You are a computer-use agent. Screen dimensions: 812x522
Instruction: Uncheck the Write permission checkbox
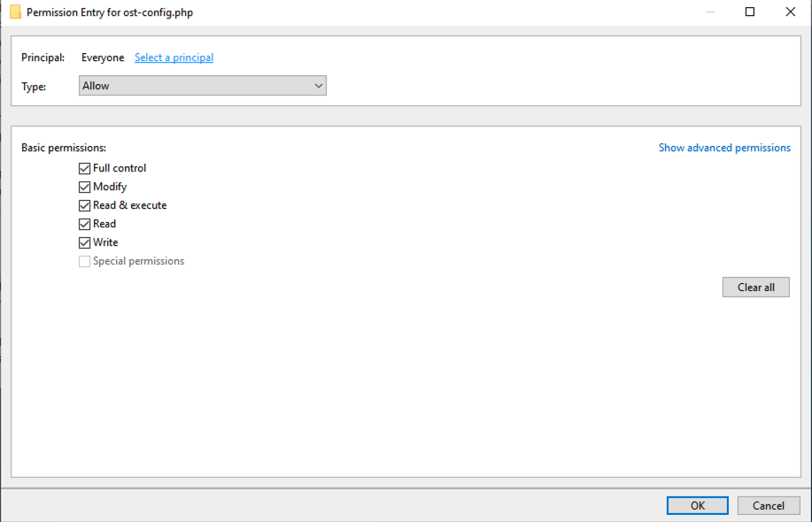point(84,242)
